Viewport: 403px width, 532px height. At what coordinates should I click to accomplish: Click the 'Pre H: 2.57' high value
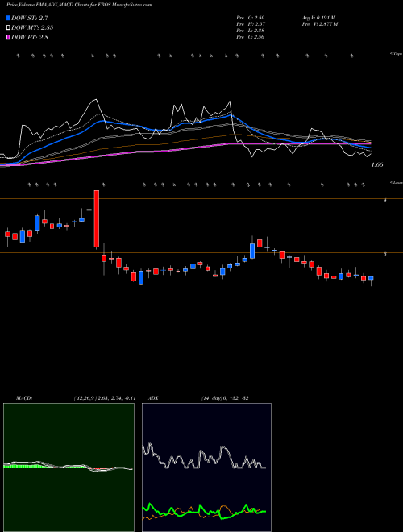(251, 23)
